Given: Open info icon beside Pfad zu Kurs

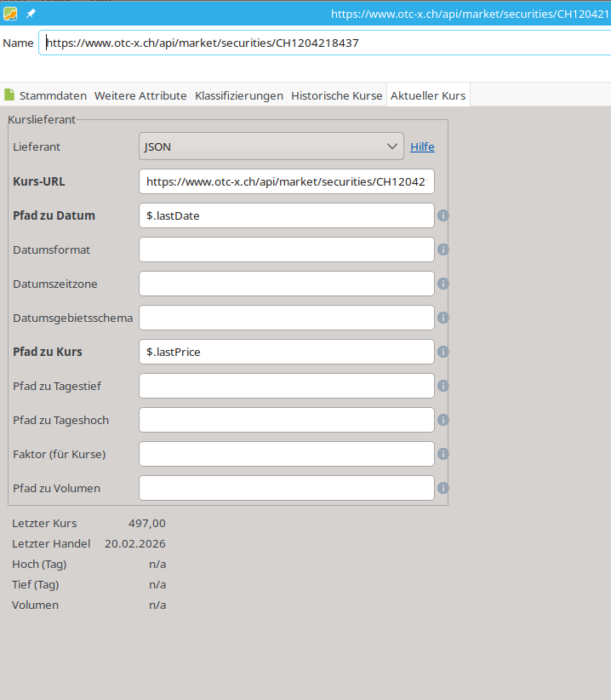Looking at the screenshot, I should pos(443,352).
